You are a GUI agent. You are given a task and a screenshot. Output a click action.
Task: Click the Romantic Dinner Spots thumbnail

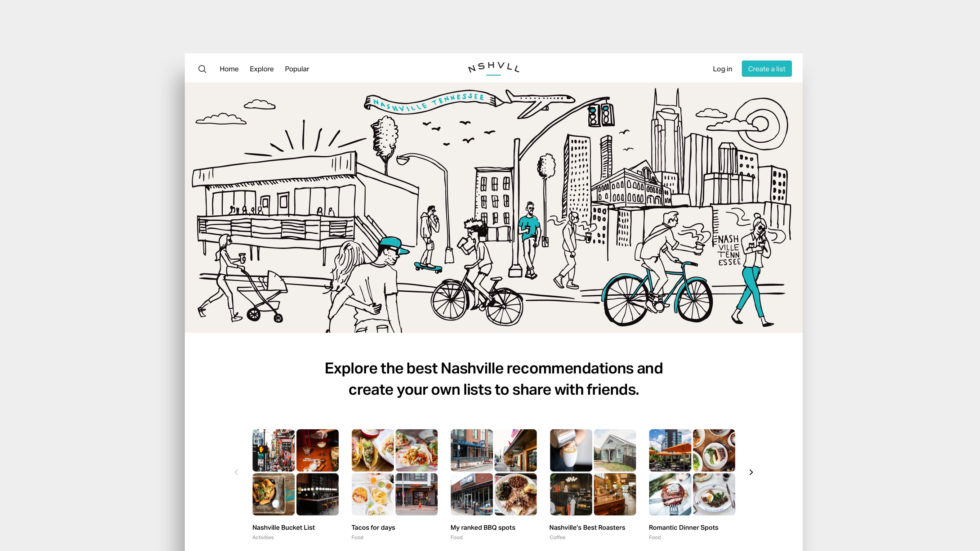click(x=691, y=472)
